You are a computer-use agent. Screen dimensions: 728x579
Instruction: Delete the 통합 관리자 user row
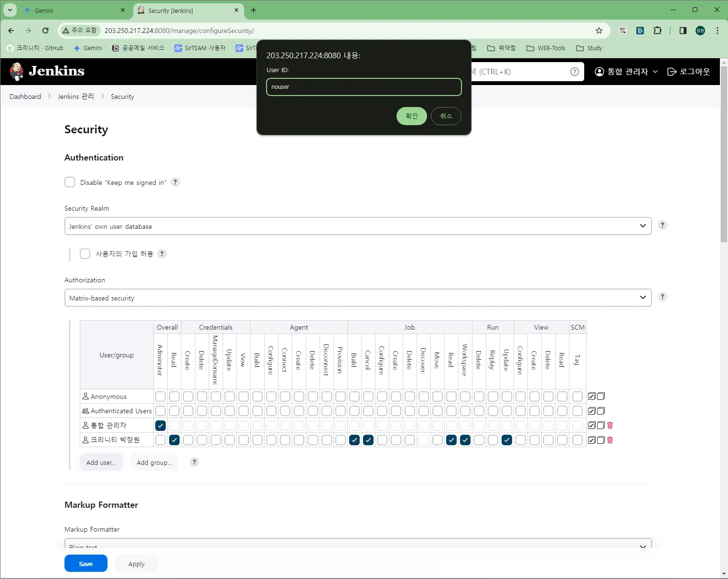click(x=610, y=425)
